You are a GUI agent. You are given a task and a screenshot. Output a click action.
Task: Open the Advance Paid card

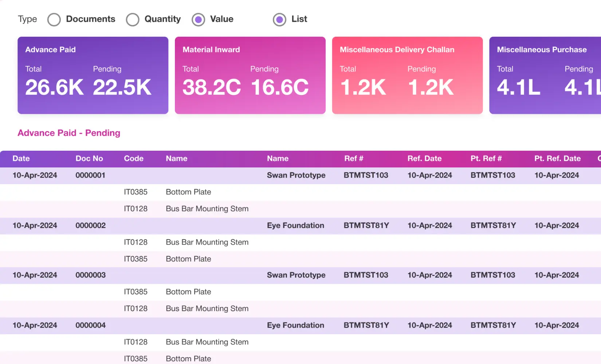pos(93,75)
